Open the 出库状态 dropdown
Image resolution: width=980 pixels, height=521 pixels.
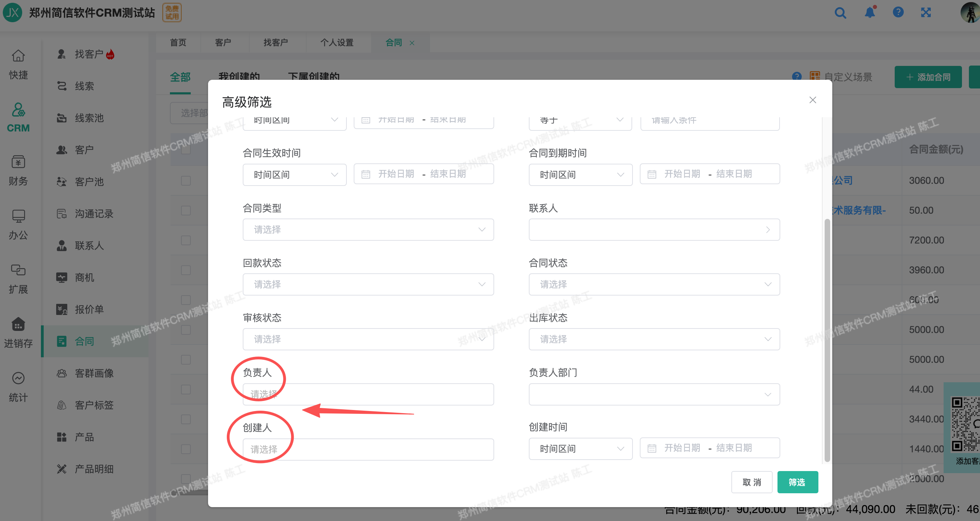tap(654, 339)
